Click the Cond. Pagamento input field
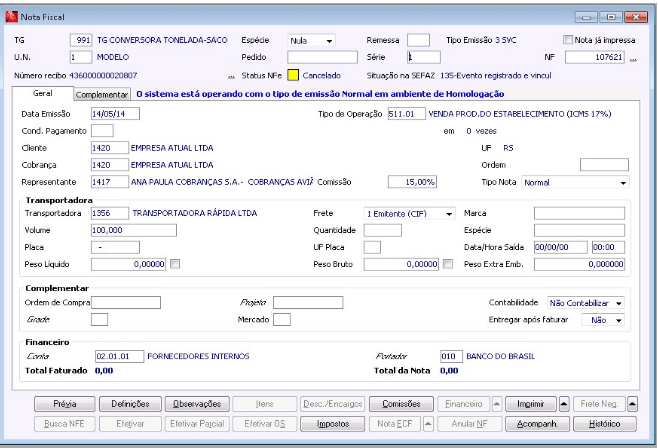This screenshot has width=658, height=448. tap(102, 131)
